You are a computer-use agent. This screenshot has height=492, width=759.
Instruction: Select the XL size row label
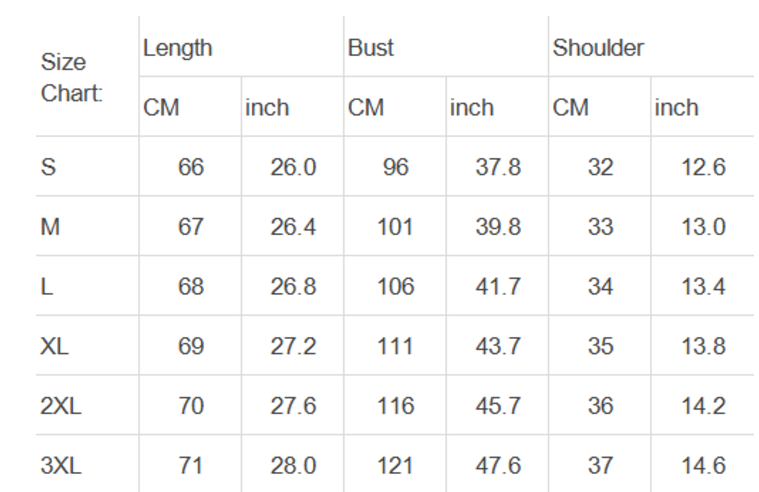55,346
